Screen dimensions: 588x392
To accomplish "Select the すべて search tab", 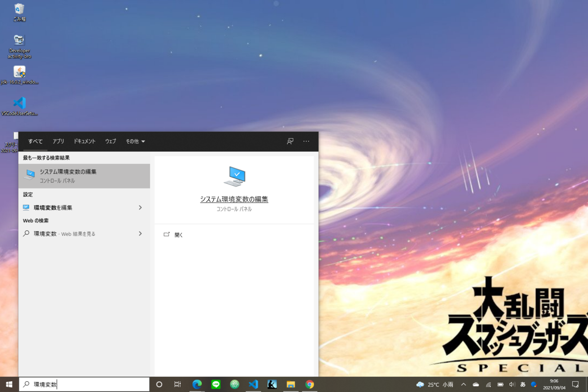I will [x=35, y=141].
